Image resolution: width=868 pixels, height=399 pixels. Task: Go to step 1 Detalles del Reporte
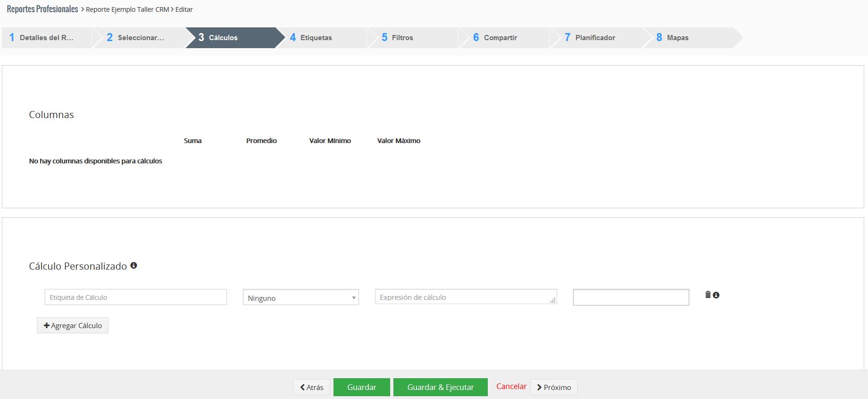(x=46, y=38)
